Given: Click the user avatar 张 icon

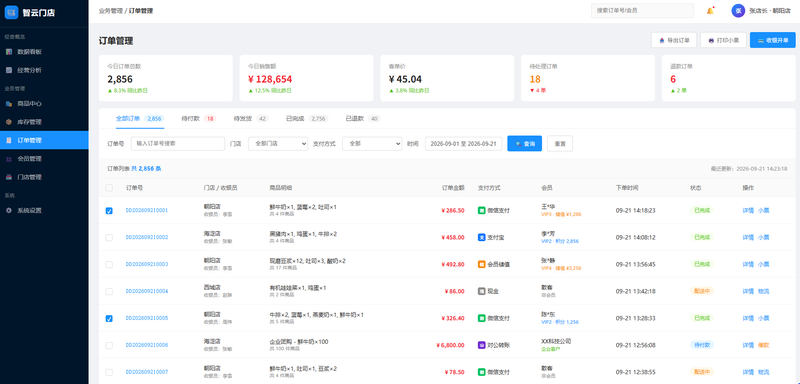Looking at the screenshot, I should 738,11.
